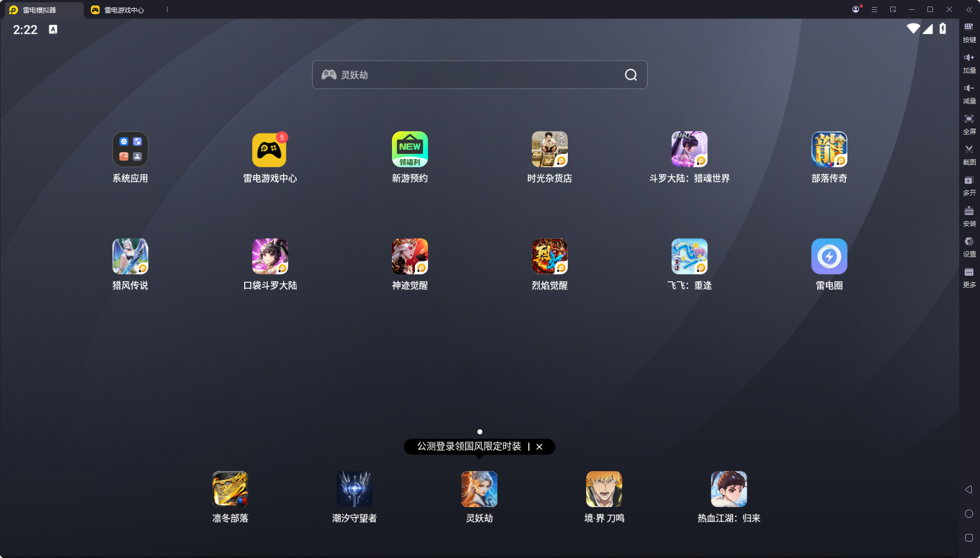
Task: Tap the Android back button
Action: [969, 490]
